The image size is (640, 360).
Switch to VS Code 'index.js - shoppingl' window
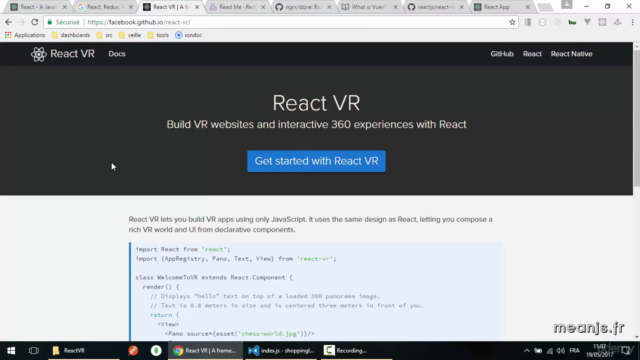click(x=281, y=351)
